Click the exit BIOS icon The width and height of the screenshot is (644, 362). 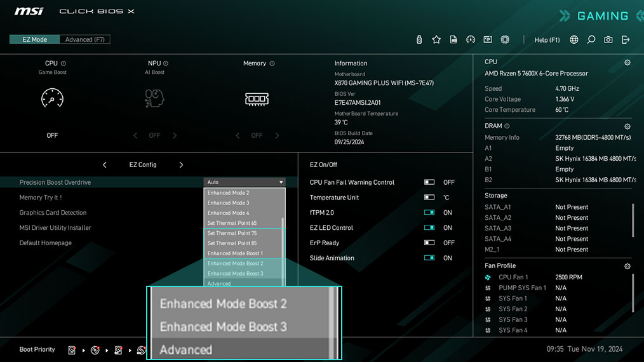tap(626, 39)
